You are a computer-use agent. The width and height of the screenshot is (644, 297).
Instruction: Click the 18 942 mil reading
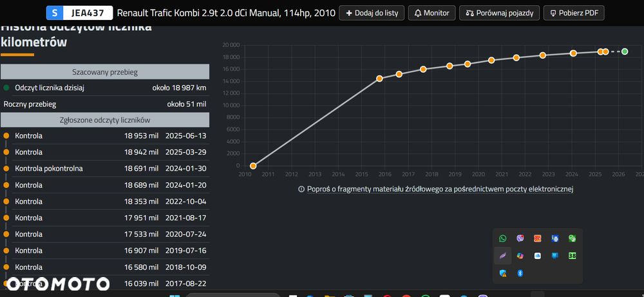[141, 152]
